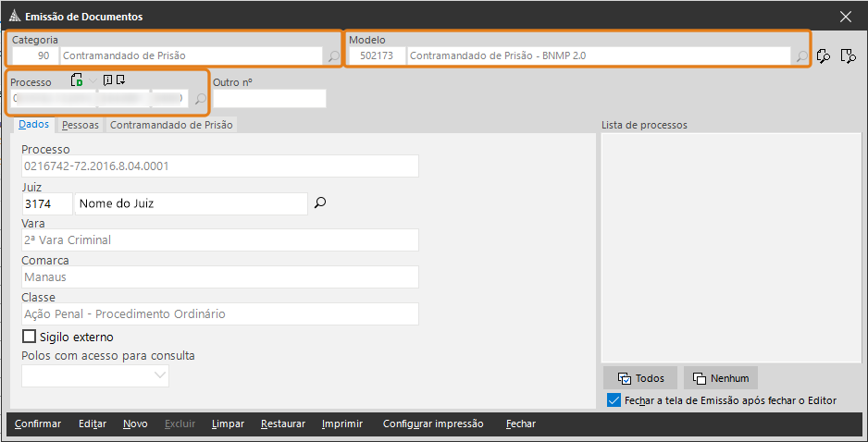This screenshot has height=442, width=868.
Task: Click the Outro nº input field
Action: [x=269, y=99]
